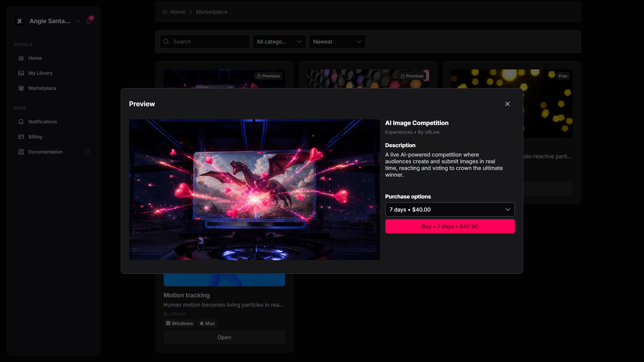Click the Home breadcrumb link
Screen dimensions: 644x362
click(x=177, y=12)
